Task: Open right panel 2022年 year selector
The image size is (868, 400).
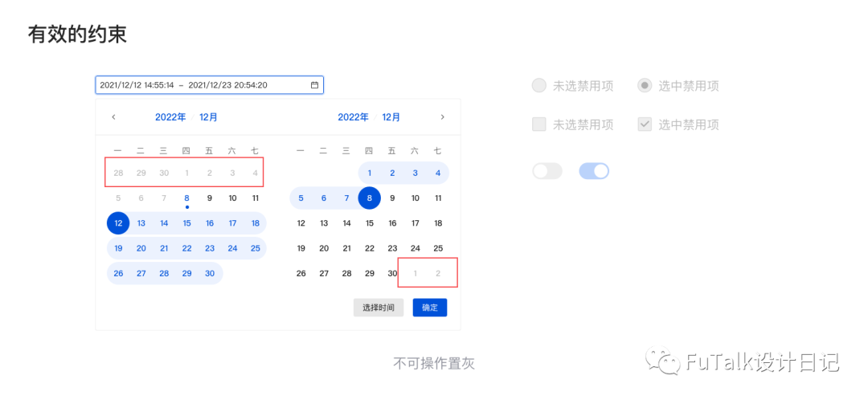Action: [353, 116]
